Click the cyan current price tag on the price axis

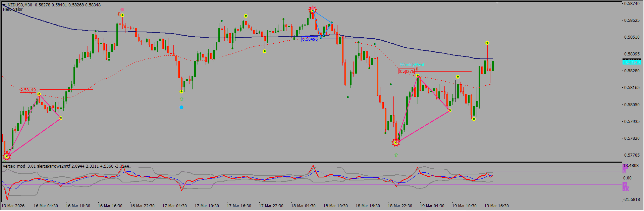(632, 62)
